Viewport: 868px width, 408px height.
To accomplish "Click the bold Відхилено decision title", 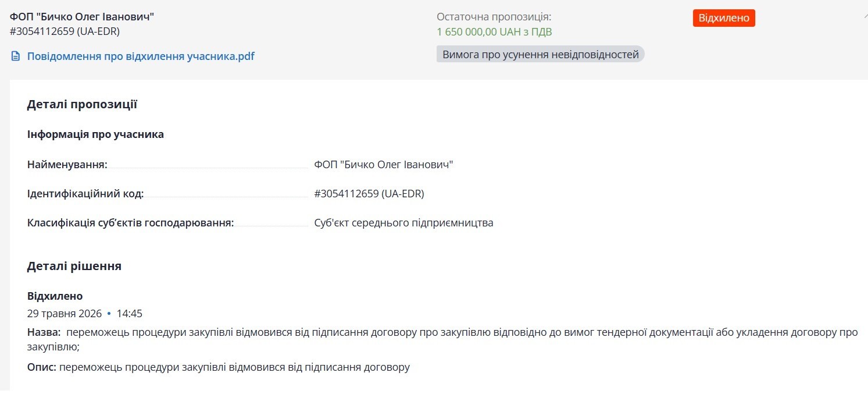I will (x=55, y=296).
